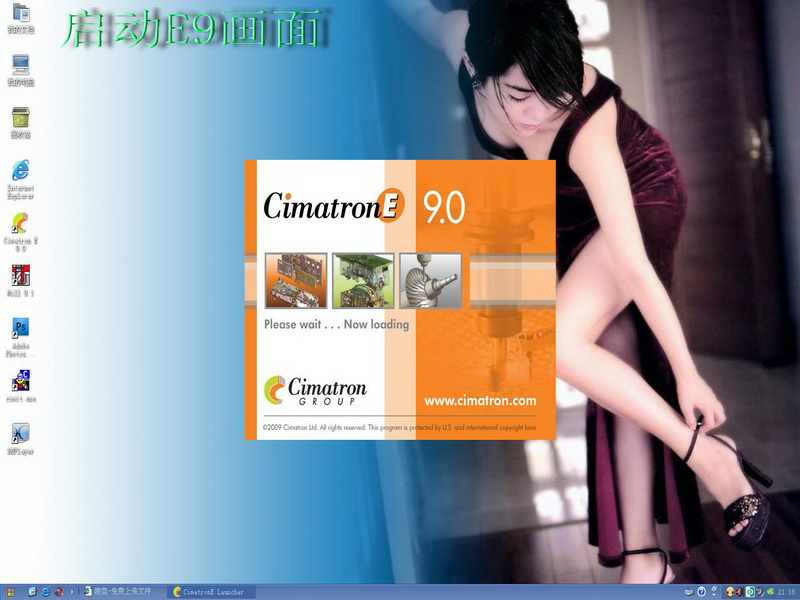Select the KMPlayer desktop shortcut
Image resolution: width=800 pixels, height=600 pixels.
tap(21, 439)
